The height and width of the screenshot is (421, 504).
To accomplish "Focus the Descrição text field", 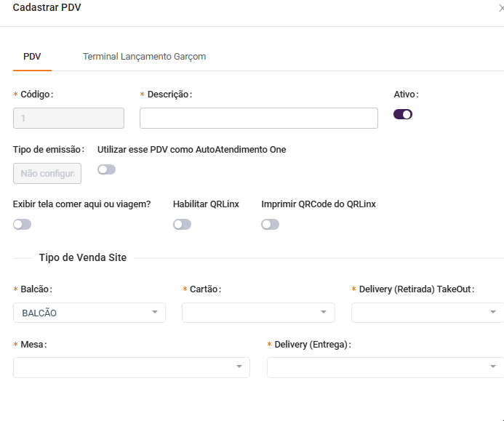I will 258,118.
